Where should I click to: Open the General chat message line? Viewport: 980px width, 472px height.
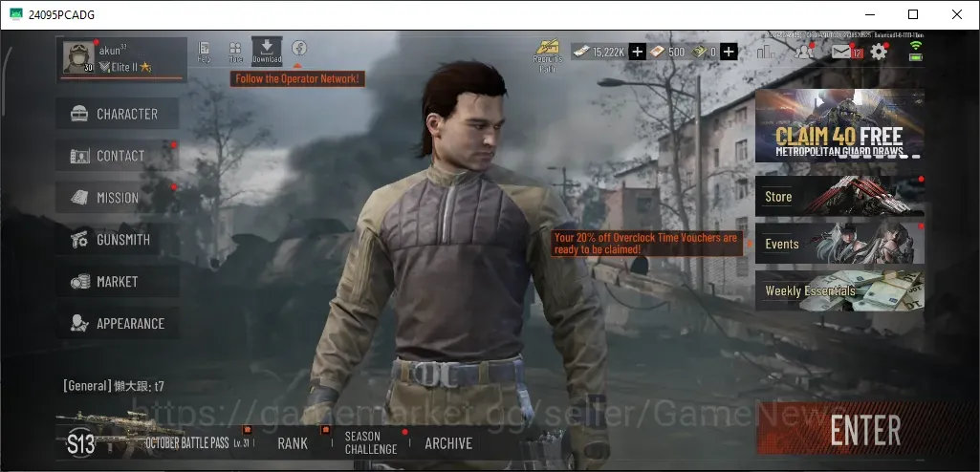(114, 386)
